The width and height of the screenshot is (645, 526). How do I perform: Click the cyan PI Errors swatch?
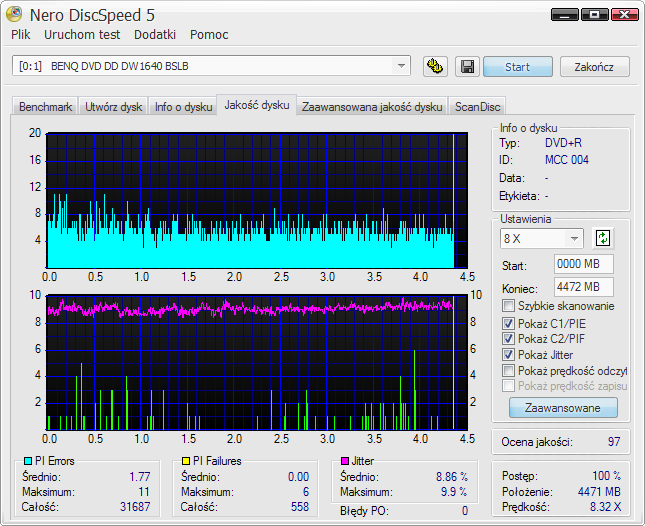28,461
